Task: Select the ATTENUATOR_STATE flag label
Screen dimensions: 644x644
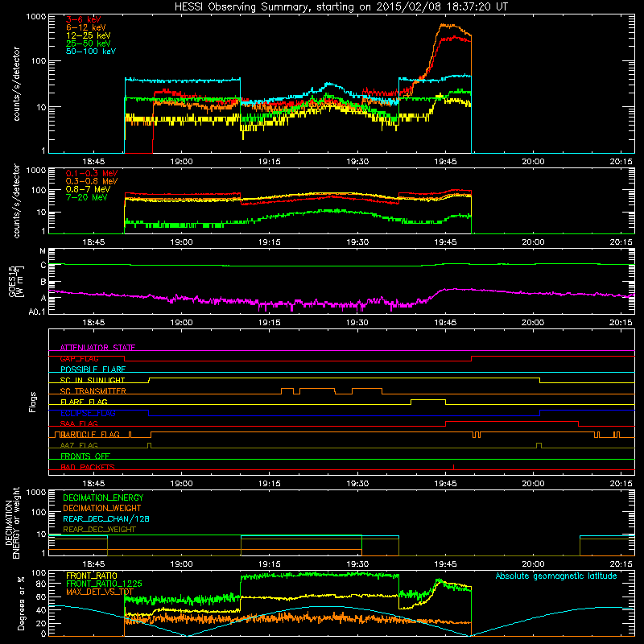Action: (x=97, y=348)
